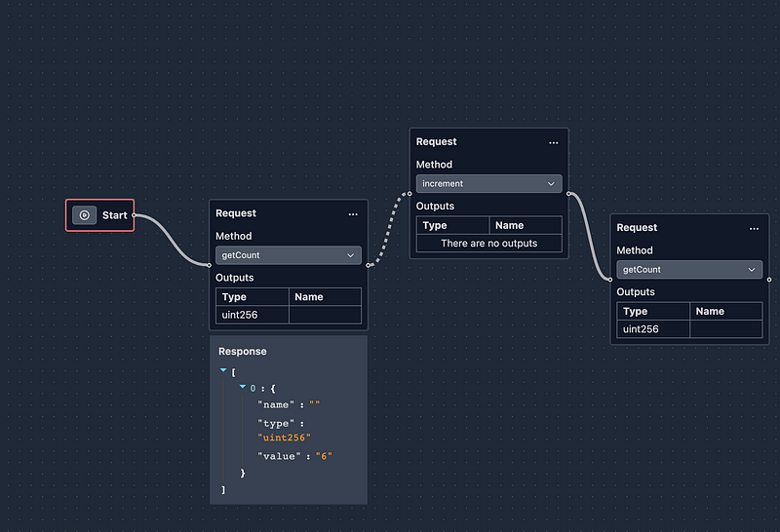
Task: Click the rightmost Request node's input port
Action: tap(611, 280)
